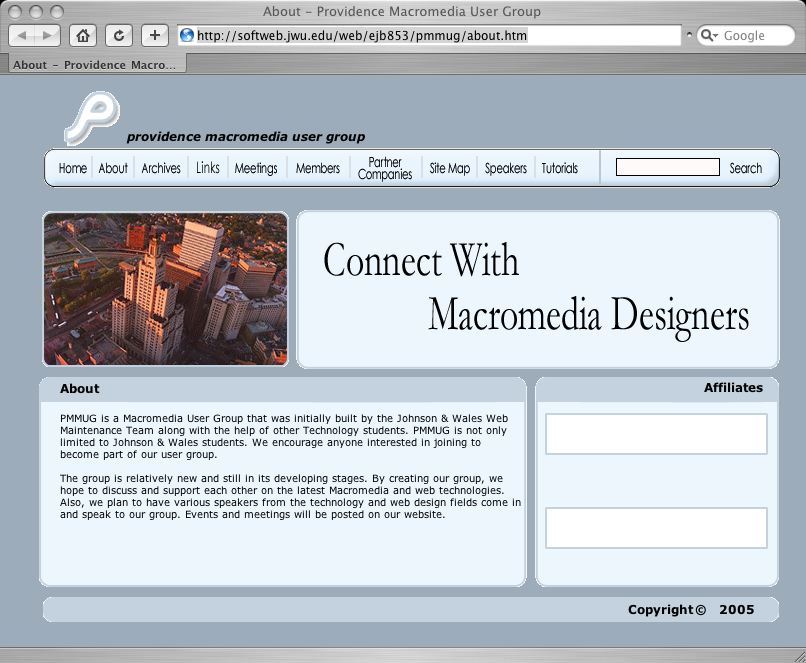The image size is (806, 663).
Task: Reload the page with the refresh icon
Action: [x=119, y=35]
